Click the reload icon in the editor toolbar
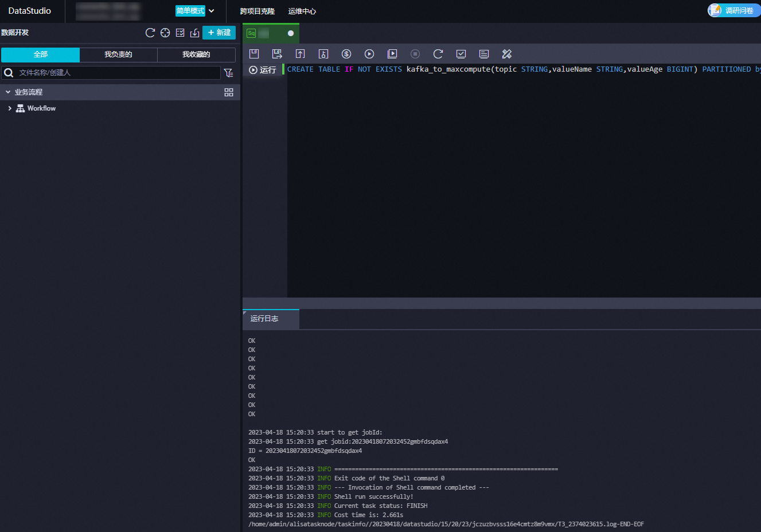The image size is (761, 532). [x=438, y=54]
